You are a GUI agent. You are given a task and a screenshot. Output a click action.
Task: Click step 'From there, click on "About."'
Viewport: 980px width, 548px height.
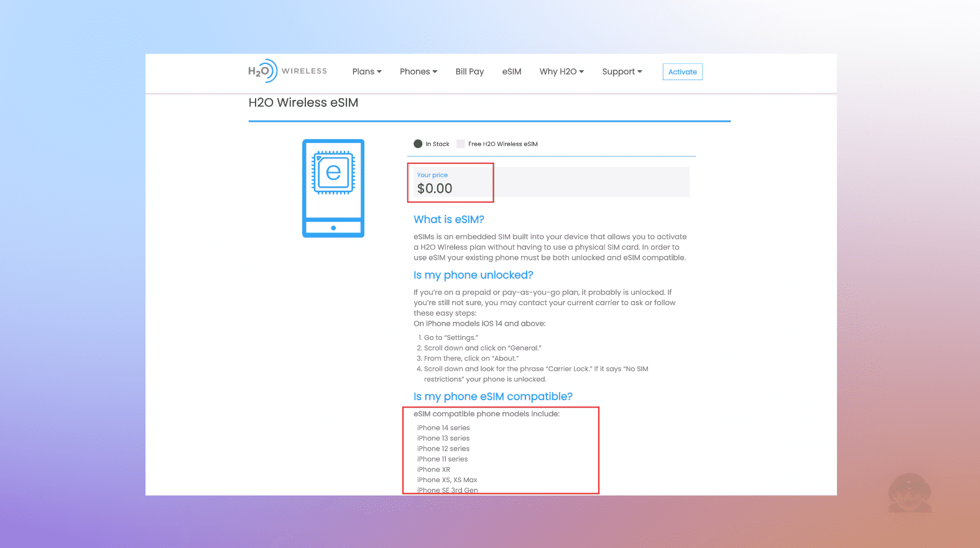[x=471, y=358]
